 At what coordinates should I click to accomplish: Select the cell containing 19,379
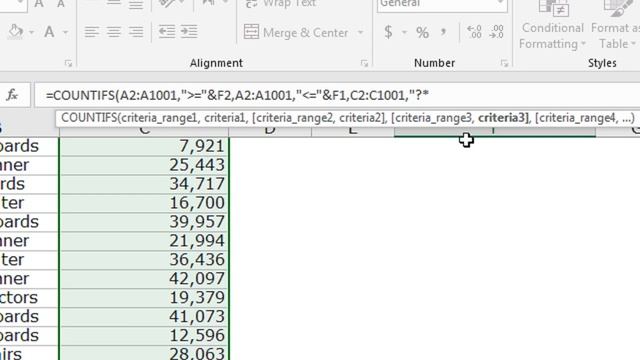tap(144, 298)
